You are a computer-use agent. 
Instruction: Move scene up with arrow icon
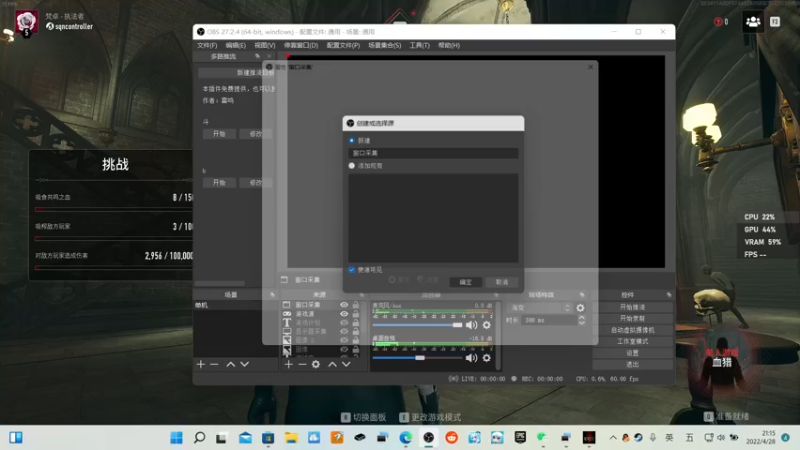coord(231,364)
